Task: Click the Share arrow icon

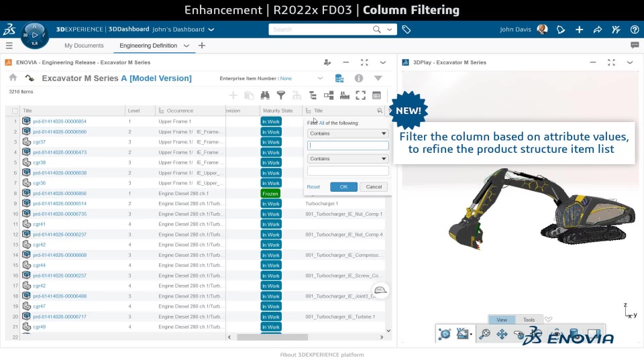Action: 598,29
